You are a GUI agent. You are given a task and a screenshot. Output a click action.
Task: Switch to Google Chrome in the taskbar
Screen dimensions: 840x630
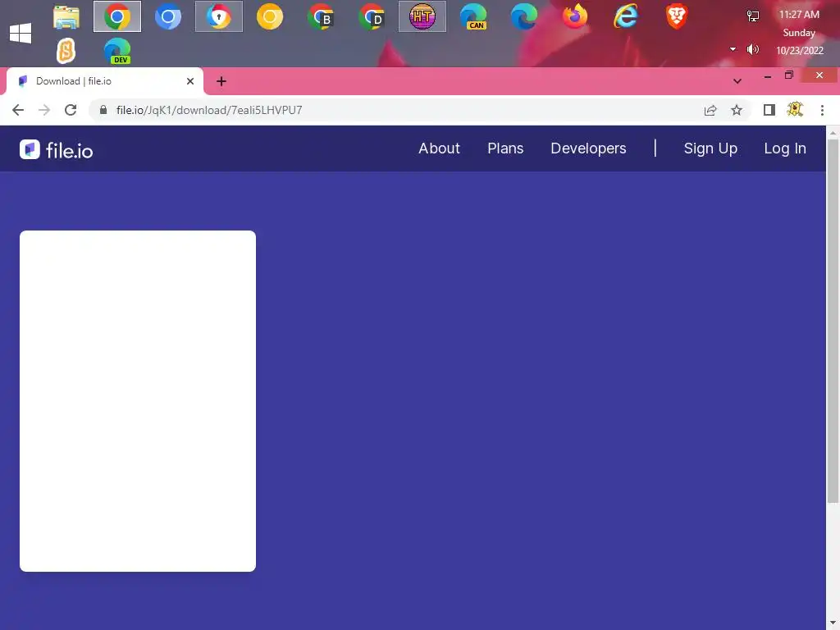tap(117, 16)
